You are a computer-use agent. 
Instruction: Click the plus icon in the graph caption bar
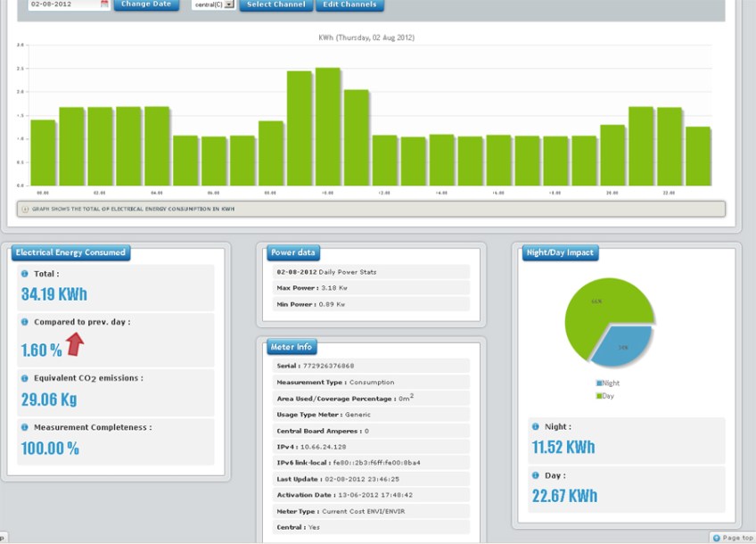point(25,210)
